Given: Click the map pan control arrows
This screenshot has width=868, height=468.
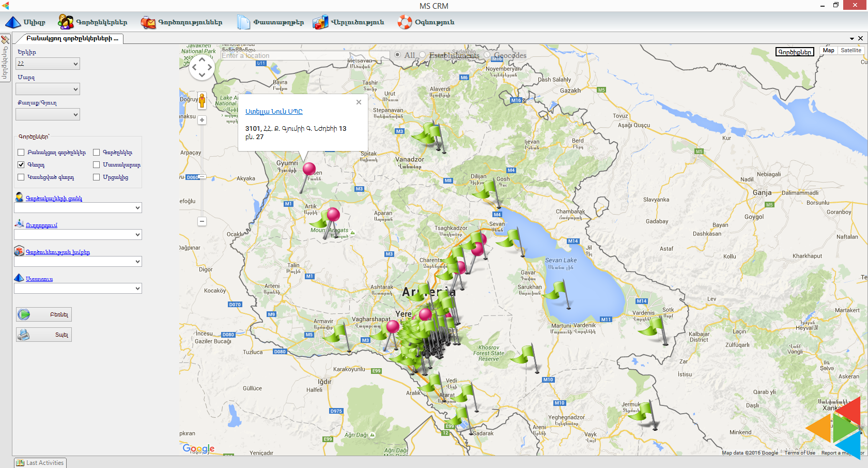Looking at the screenshot, I should click(x=202, y=67).
